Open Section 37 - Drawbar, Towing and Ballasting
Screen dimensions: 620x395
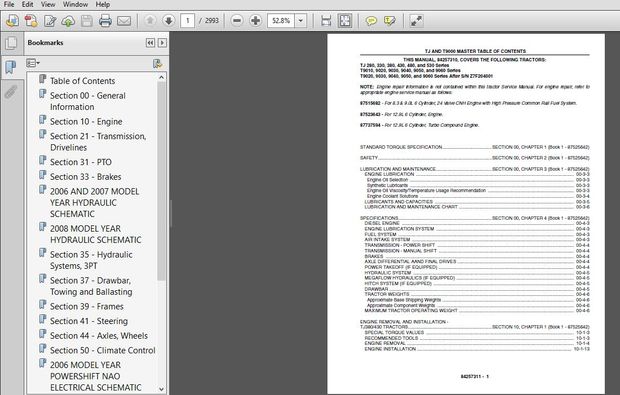coord(91,286)
